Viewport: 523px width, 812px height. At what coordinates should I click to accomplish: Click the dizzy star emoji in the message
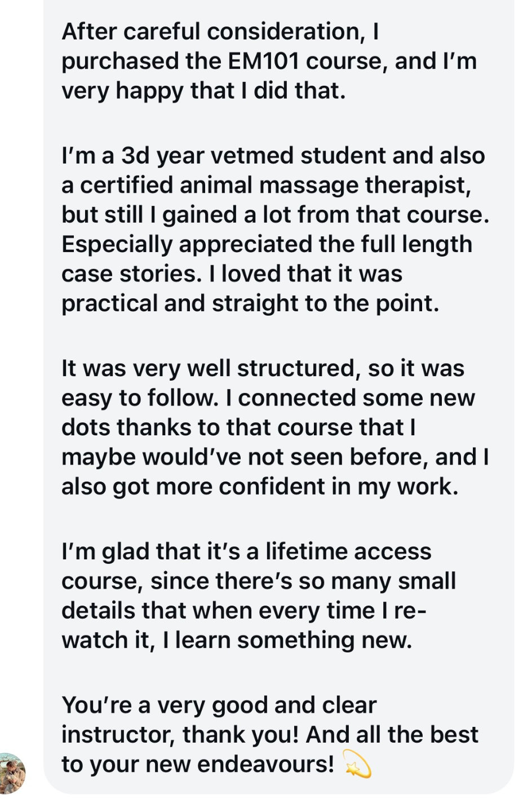click(x=356, y=764)
